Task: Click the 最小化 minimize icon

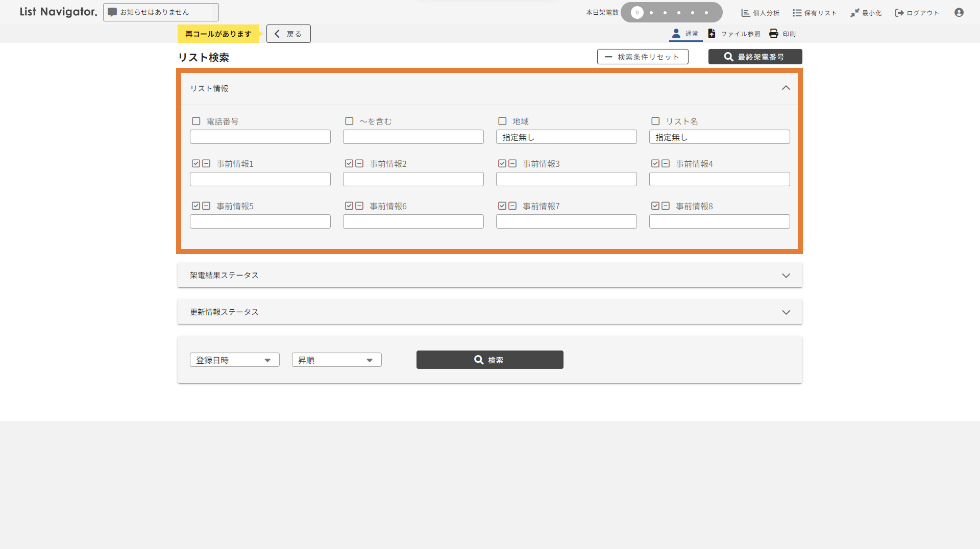Action: pos(854,13)
